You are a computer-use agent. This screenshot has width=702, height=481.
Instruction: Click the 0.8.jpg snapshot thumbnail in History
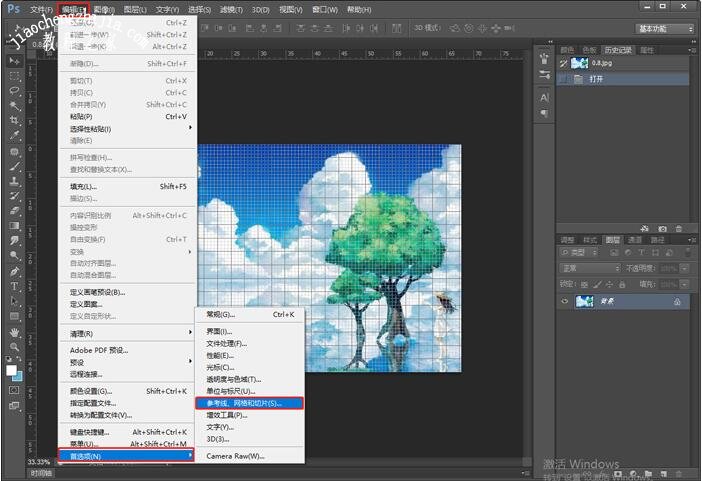(579, 62)
